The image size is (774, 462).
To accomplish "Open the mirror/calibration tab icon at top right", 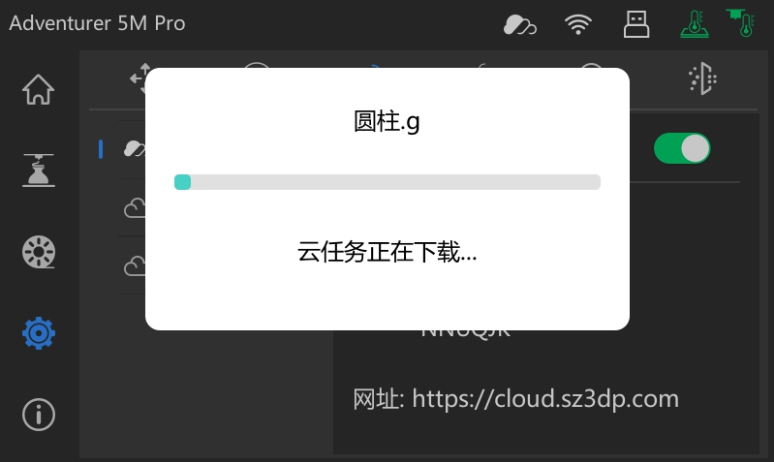I will (x=702, y=78).
